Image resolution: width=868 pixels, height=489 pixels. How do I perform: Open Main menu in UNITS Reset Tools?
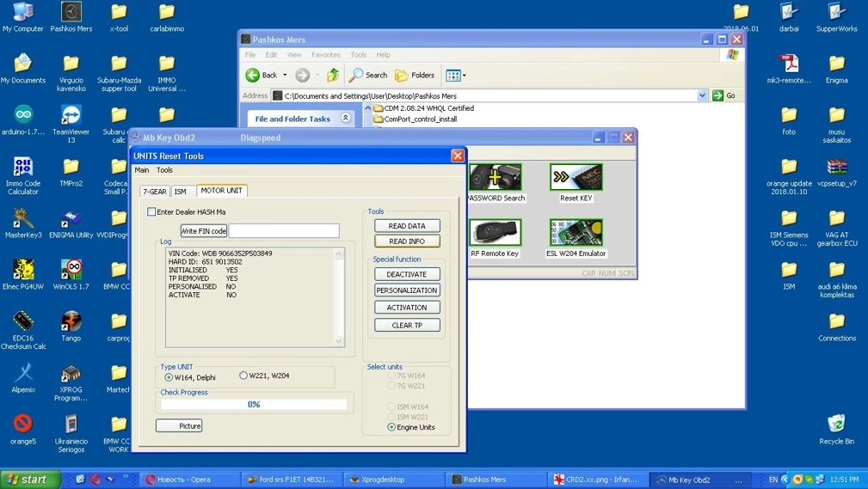[142, 170]
